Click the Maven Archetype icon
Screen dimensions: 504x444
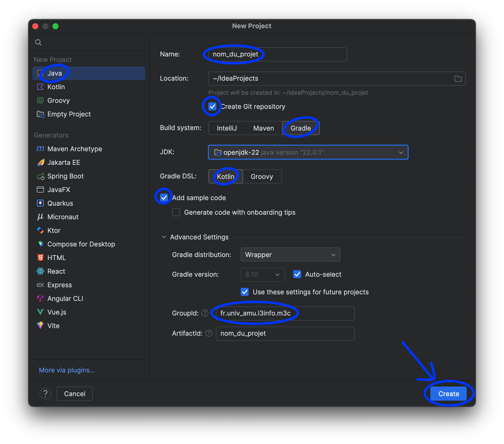tap(40, 149)
